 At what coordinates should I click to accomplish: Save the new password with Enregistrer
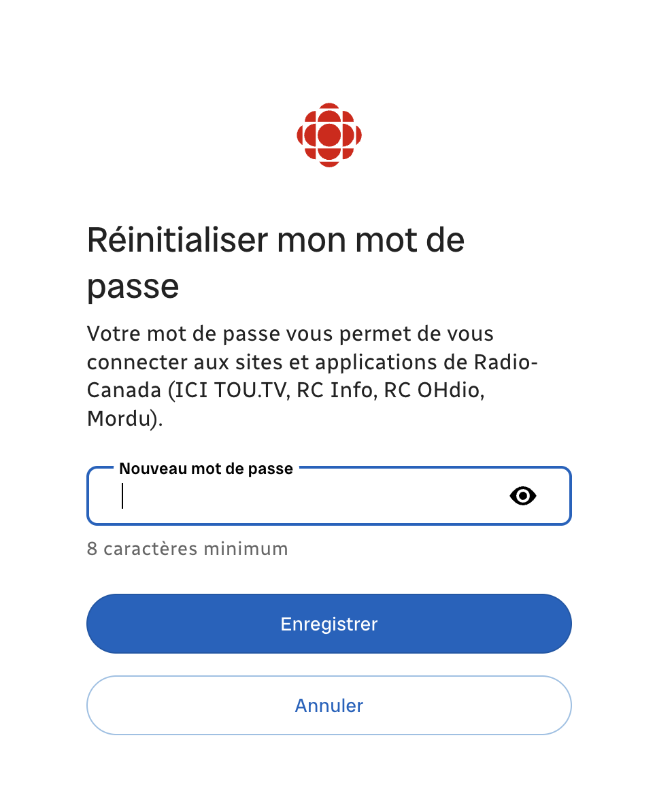[329, 624]
